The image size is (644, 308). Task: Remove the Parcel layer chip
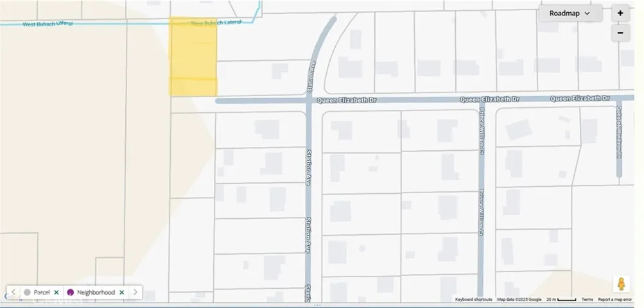click(57, 293)
